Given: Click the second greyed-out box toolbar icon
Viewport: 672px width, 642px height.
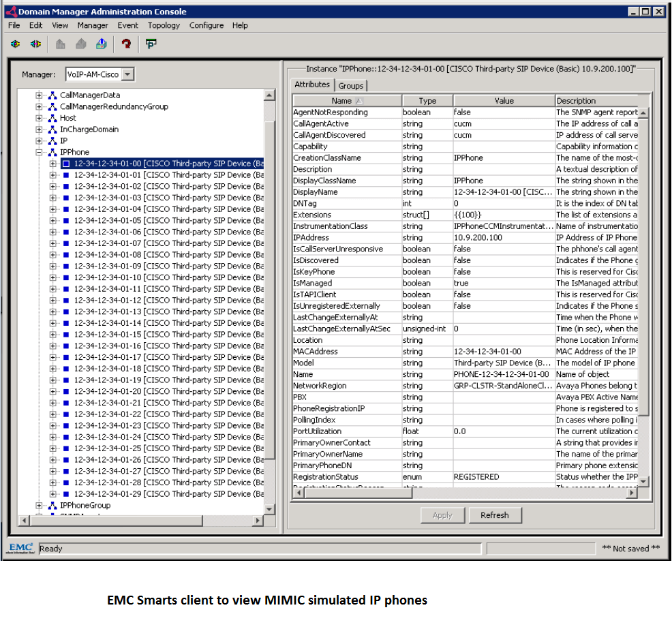Looking at the screenshot, I should (x=81, y=44).
